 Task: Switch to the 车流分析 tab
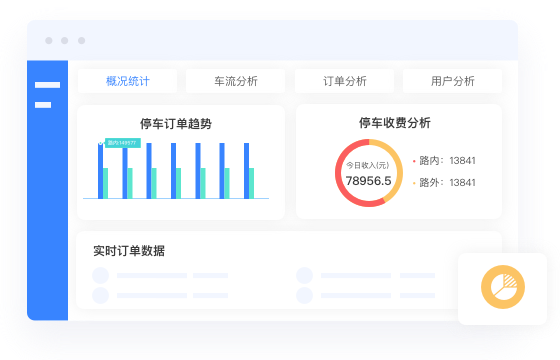236,81
